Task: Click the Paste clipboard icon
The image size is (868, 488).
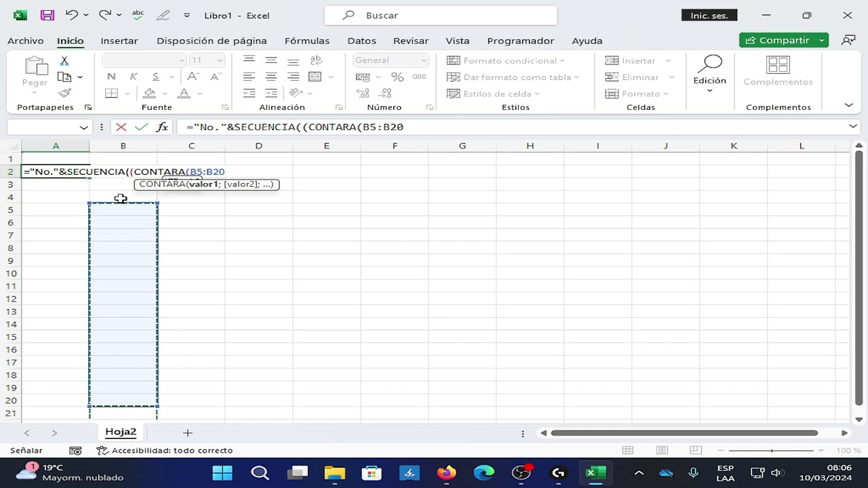Action: click(35, 66)
